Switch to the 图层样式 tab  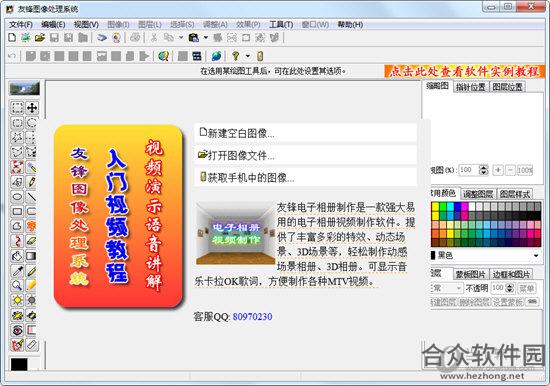pyautogui.click(x=514, y=194)
